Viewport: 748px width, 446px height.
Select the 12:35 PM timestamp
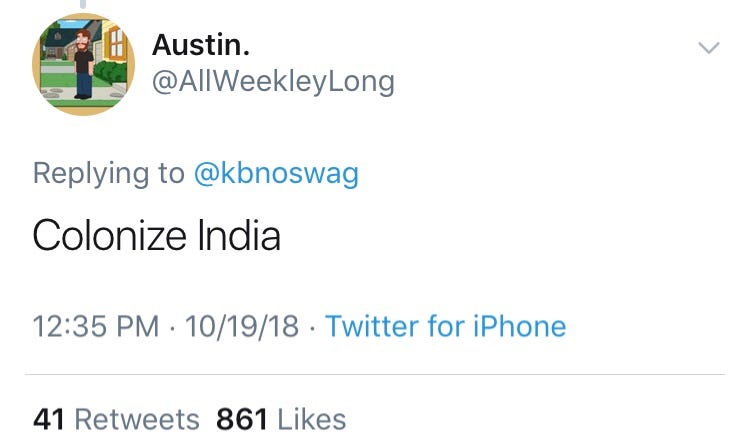coord(96,326)
